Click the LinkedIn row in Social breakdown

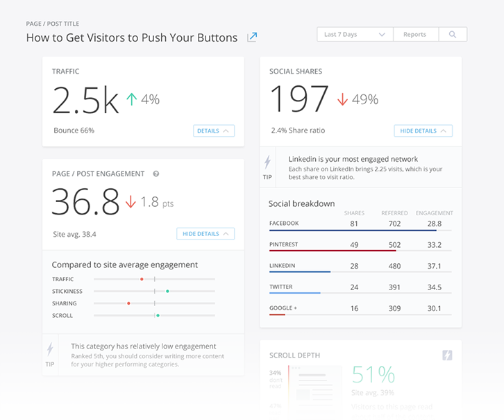pos(360,267)
